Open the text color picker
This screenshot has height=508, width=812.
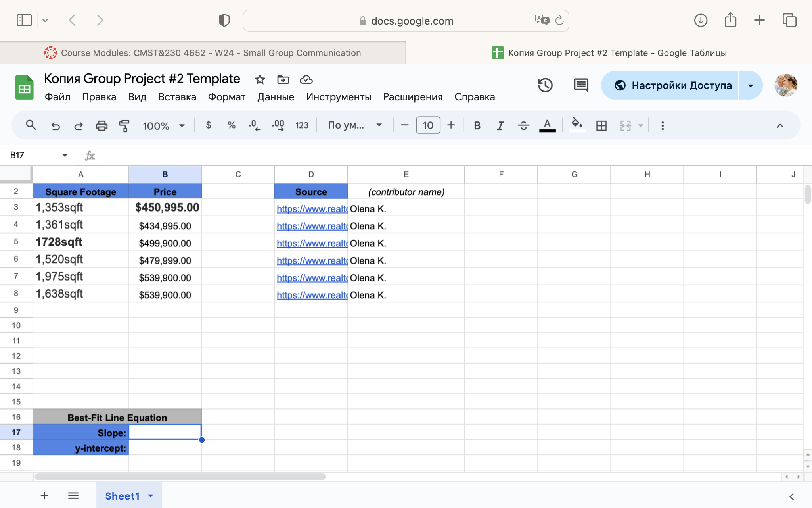click(547, 126)
